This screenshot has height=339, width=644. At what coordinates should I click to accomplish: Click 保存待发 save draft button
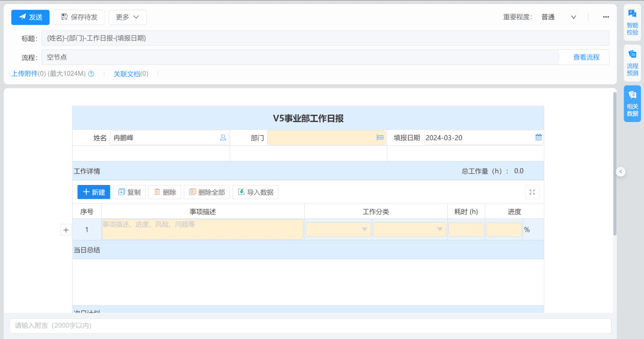[79, 17]
